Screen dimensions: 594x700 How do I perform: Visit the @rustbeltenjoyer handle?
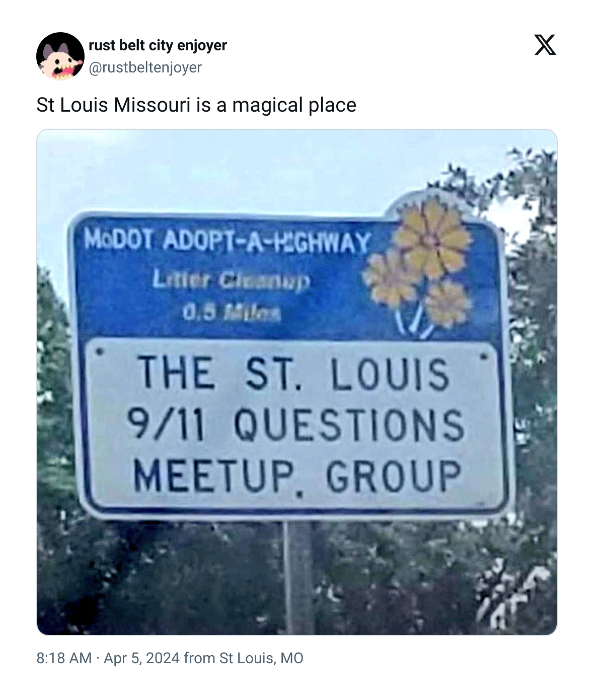tap(145, 67)
